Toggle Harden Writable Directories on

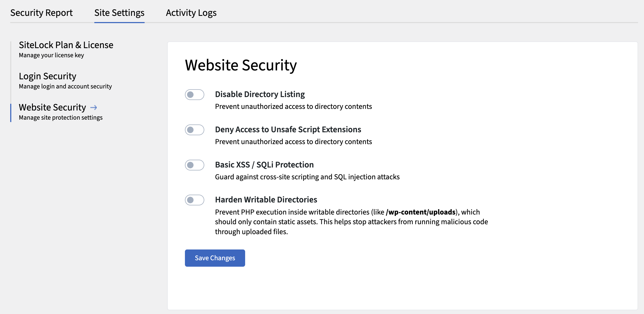pyautogui.click(x=194, y=200)
